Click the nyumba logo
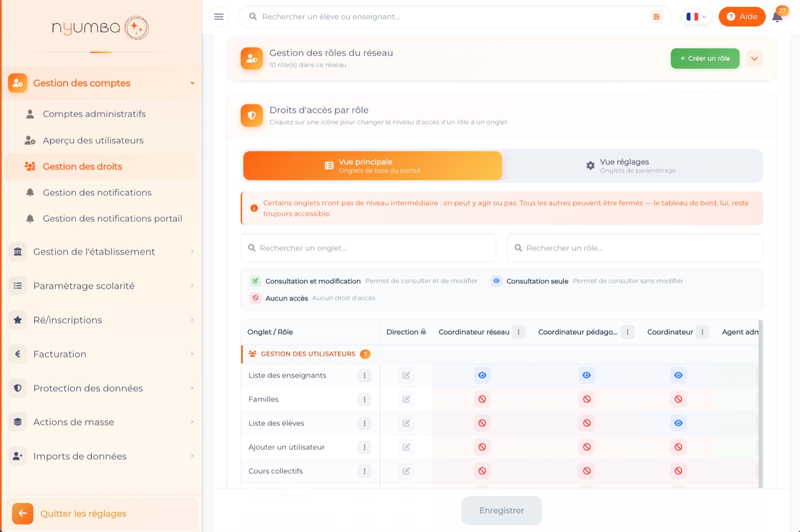The height and width of the screenshot is (532, 800). point(100,28)
